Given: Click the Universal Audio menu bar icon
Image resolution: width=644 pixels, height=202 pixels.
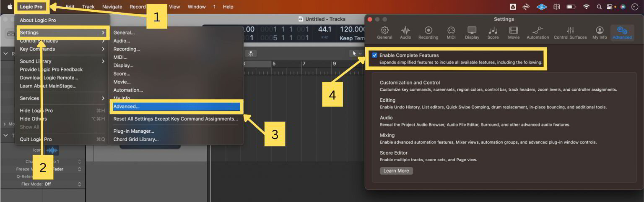Looking at the screenshot, I should click(x=542, y=7).
